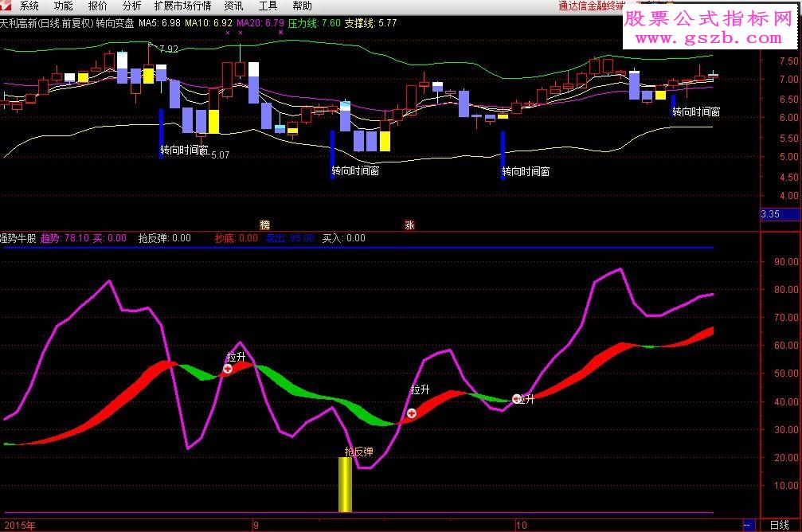
Task: Click the 支撑线: 5.77 value
Action: [x=371, y=23]
